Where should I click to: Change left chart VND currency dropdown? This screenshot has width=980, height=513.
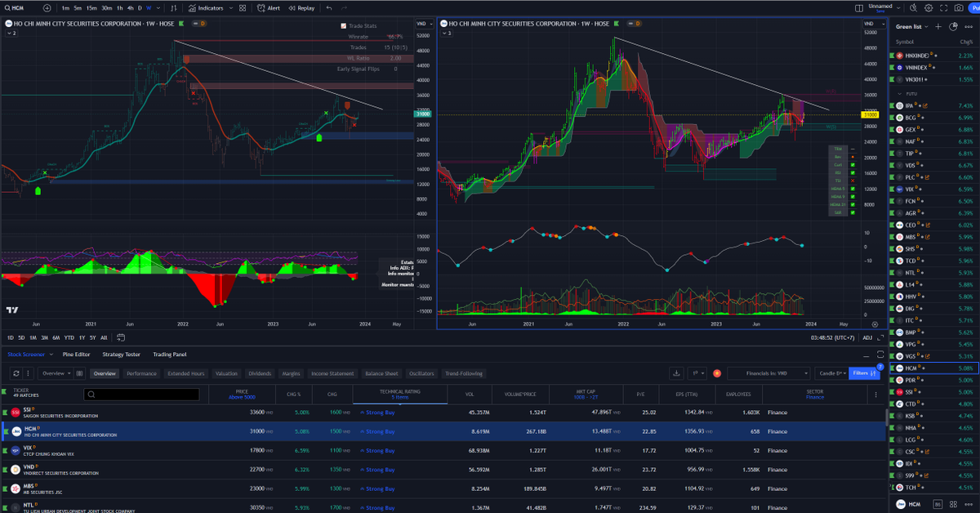click(425, 24)
